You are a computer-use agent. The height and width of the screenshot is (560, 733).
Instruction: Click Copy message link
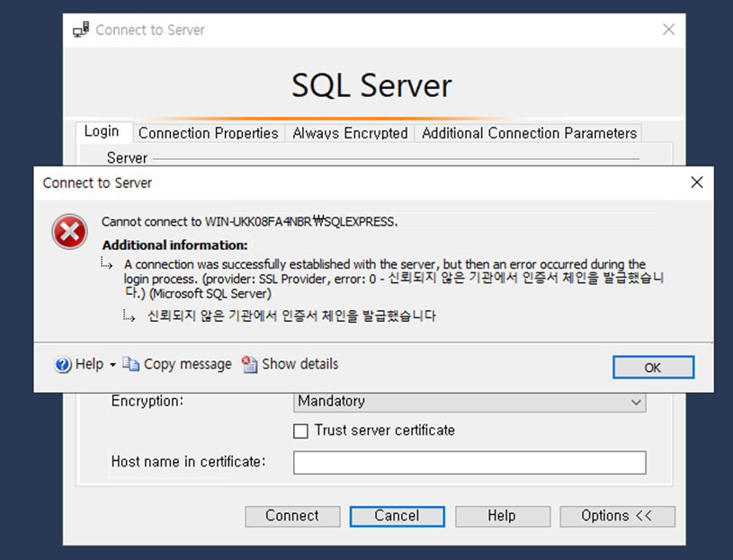click(x=187, y=364)
